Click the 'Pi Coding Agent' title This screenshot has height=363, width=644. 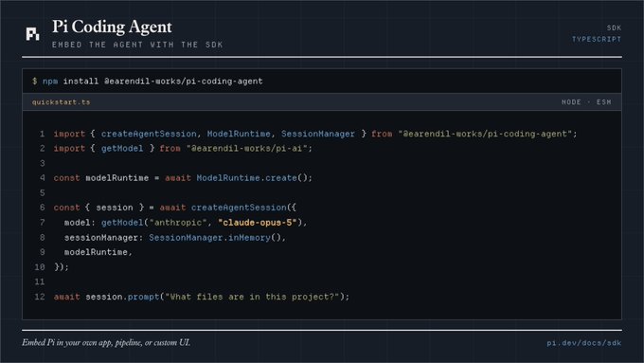112,27
